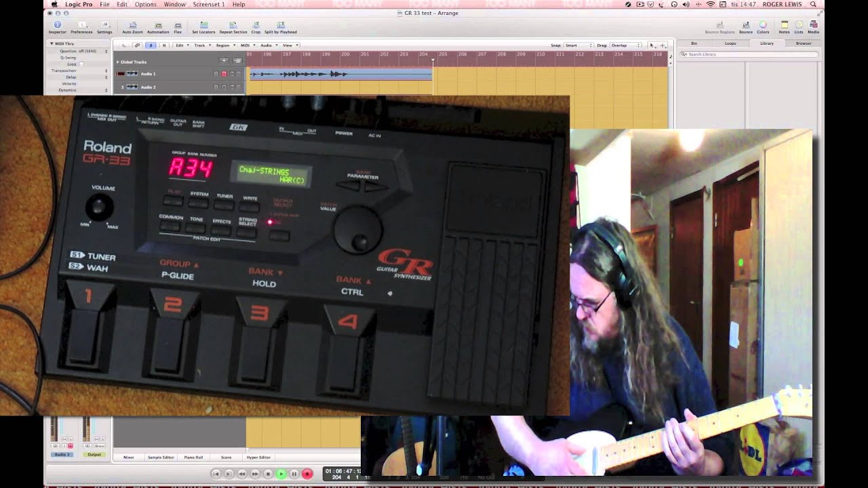Open the Hyper Editor button
868x488 pixels.
(259, 457)
